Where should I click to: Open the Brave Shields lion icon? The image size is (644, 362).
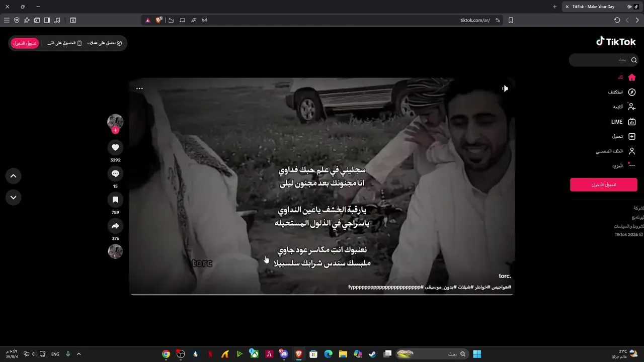click(x=159, y=20)
